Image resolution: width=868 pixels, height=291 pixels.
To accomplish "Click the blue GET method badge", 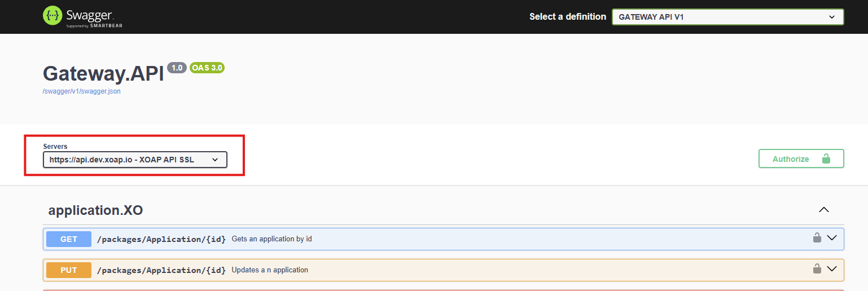I will click(69, 239).
